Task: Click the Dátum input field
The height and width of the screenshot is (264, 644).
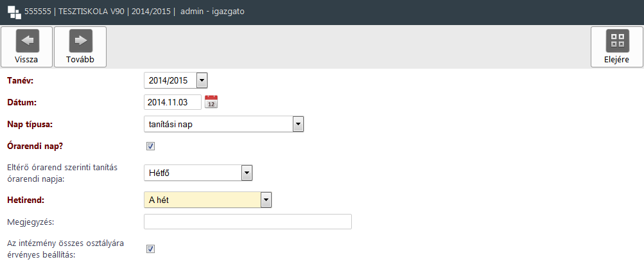Action: pos(173,102)
